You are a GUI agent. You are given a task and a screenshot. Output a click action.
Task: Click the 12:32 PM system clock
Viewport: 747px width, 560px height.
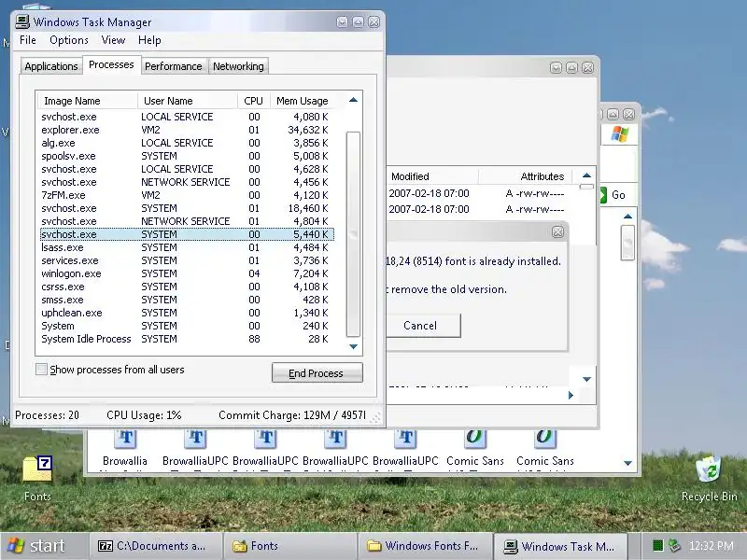(712, 546)
